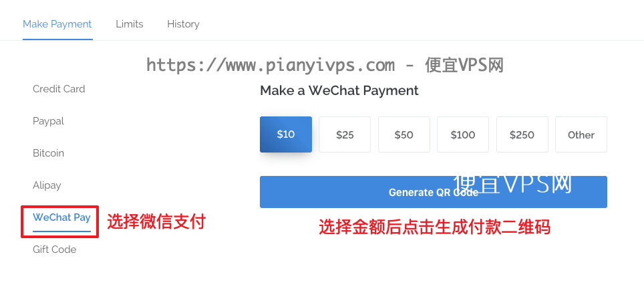Click the red 选择金额后点击生成付款二维码 note
The height and width of the screenshot is (289, 644).
(434, 227)
